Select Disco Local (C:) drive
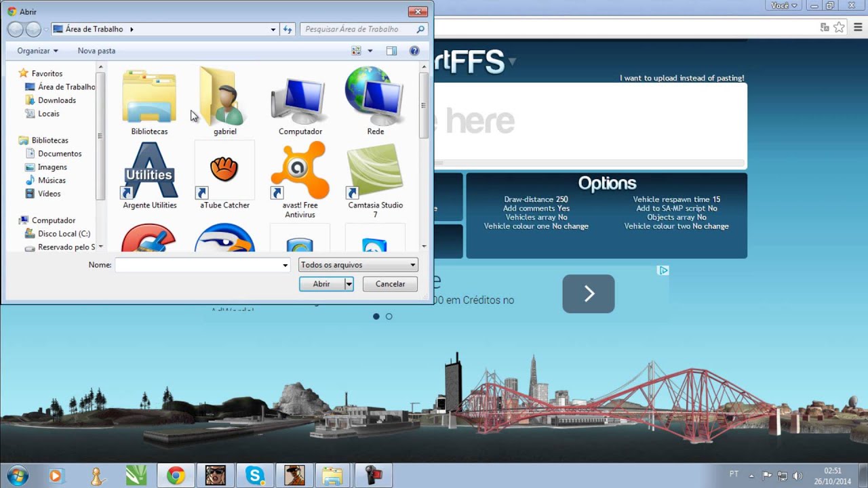This screenshot has width=868, height=488. [64, 234]
